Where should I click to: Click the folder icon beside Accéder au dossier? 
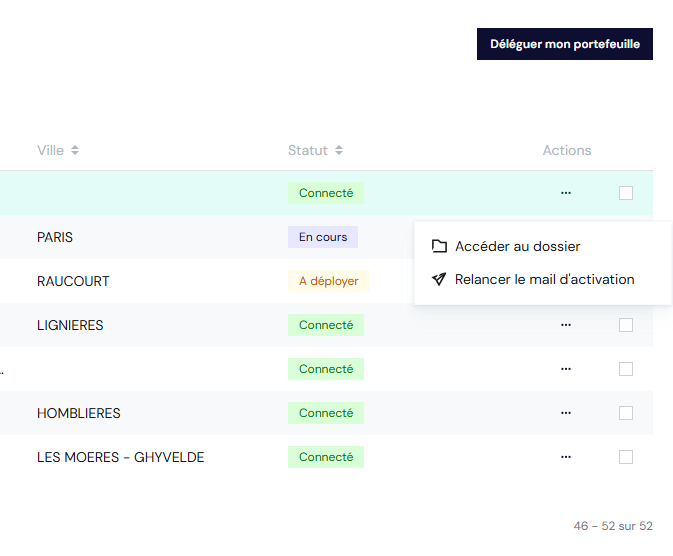[439, 247]
